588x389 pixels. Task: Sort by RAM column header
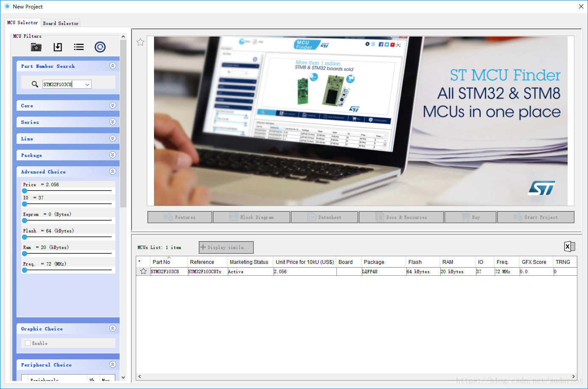point(458,262)
